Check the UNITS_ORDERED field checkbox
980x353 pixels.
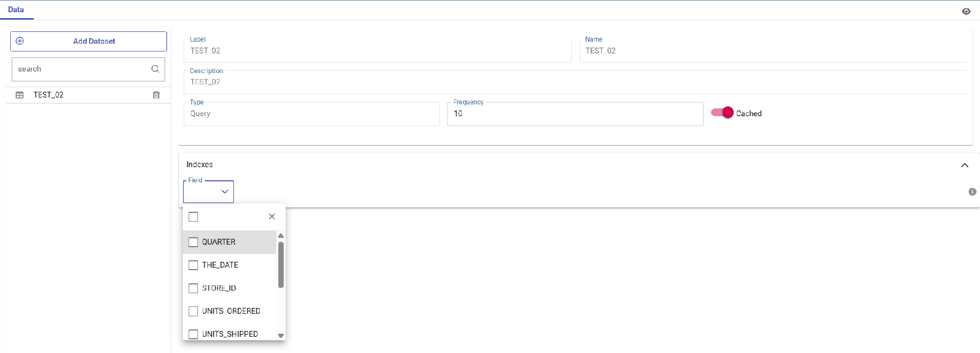[x=194, y=311]
